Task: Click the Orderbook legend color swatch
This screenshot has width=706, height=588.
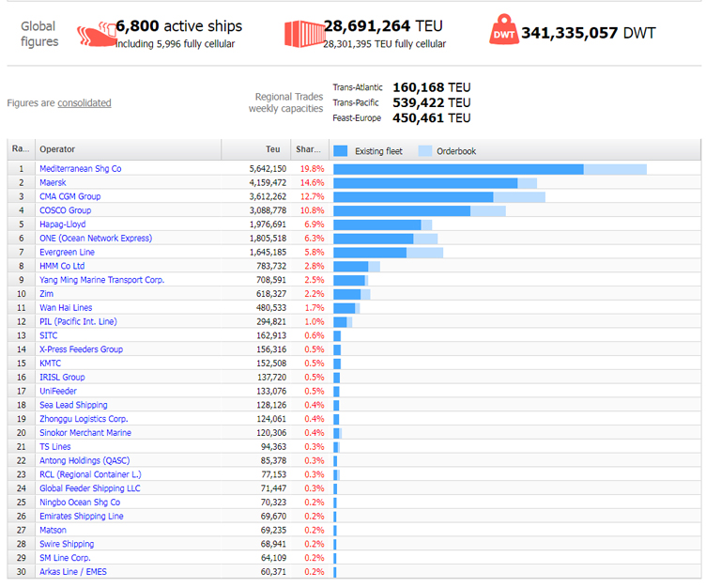Action: point(425,151)
